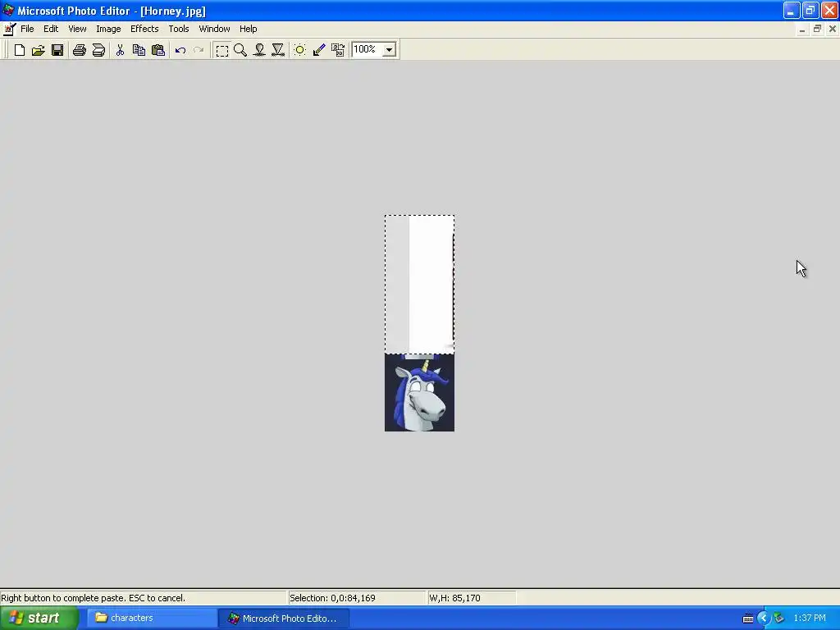Click the Scan toolbar icon
Screen dimensions: 840x630
tap(98, 50)
